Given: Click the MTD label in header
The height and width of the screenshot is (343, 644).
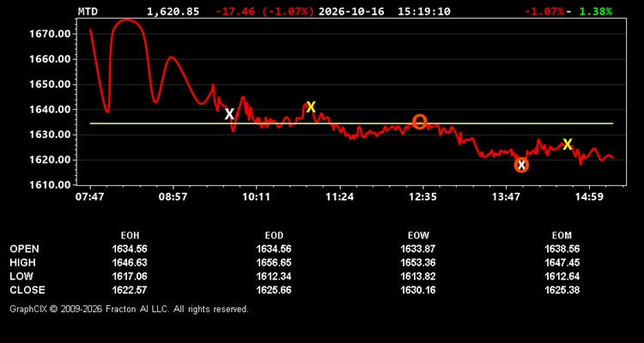Looking at the screenshot, I should (88, 11).
